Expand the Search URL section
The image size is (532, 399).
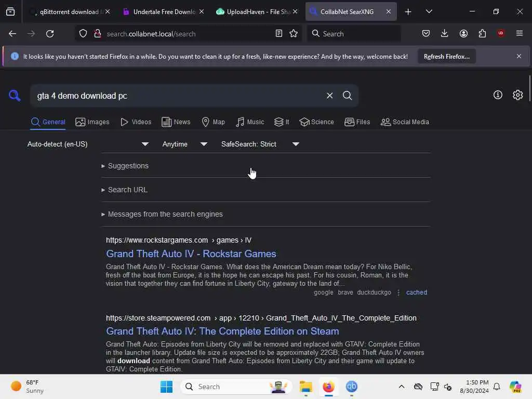coord(125,190)
